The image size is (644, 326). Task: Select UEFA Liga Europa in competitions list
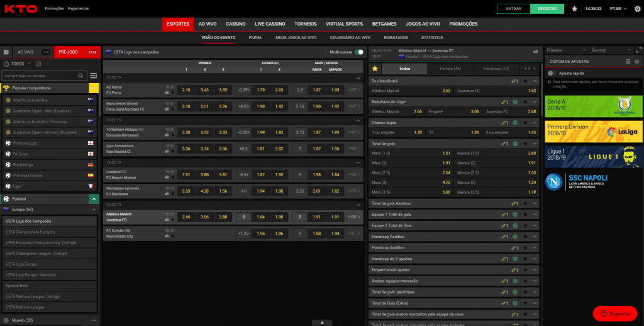50,264
